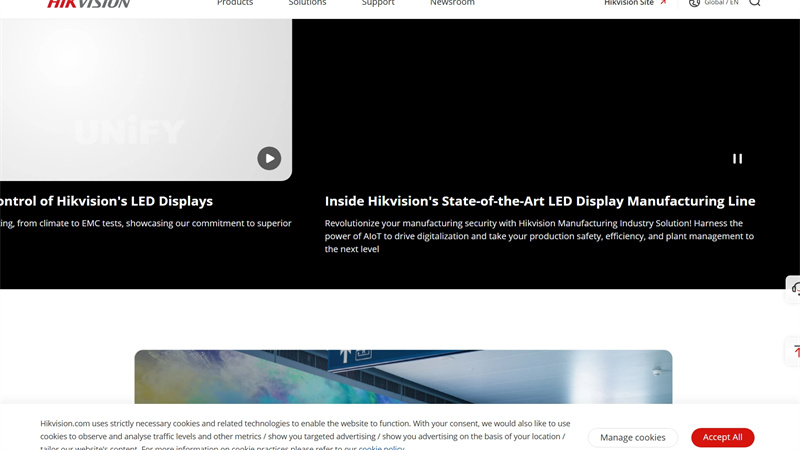Viewport: 800px width, 450px height.
Task: Click the Hikvision logo
Action: click(89, 4)
